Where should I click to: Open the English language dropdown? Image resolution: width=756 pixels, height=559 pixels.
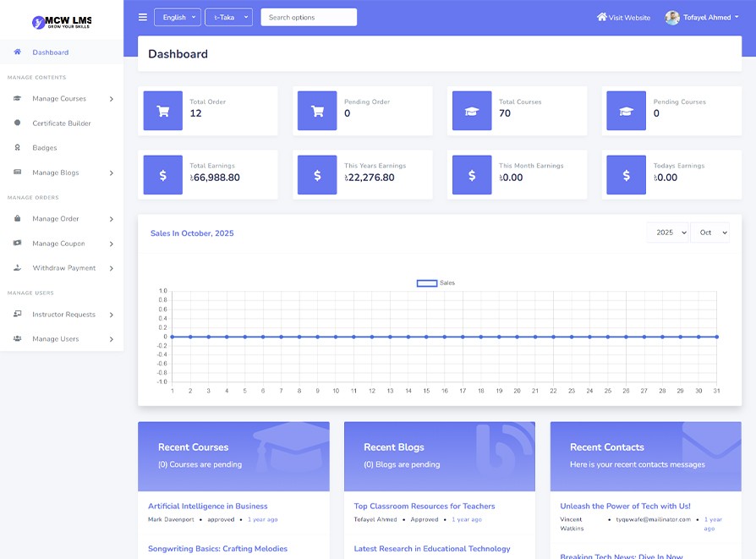tap(178, 17)
